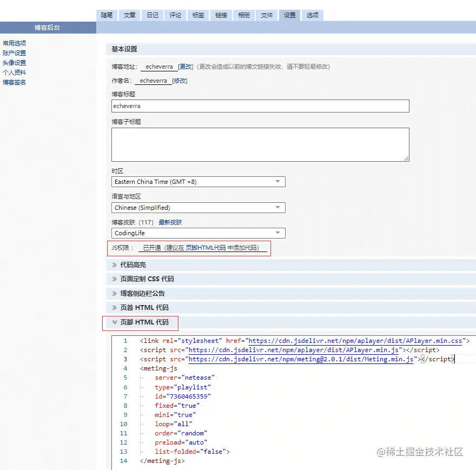This screenshot has height=470, width=476.
Task: Open the 日记 tab
Action: (x=153, y=15)
